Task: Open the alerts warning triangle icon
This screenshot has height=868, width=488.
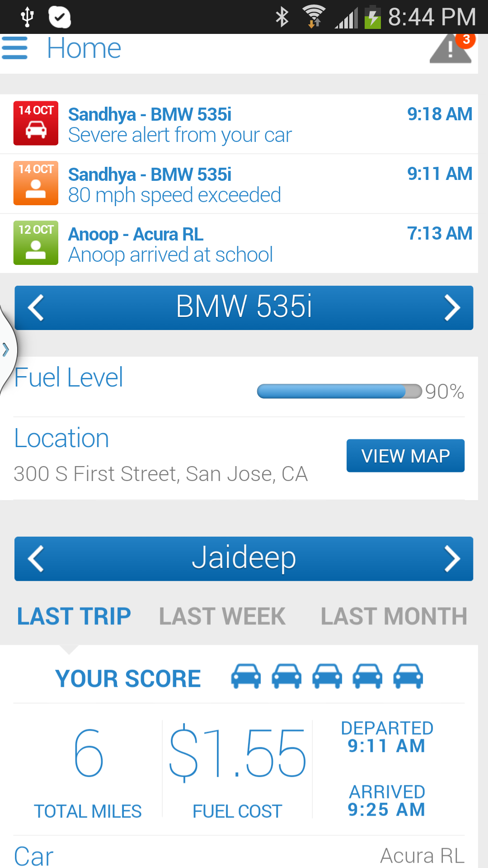Action: [451, 49]
